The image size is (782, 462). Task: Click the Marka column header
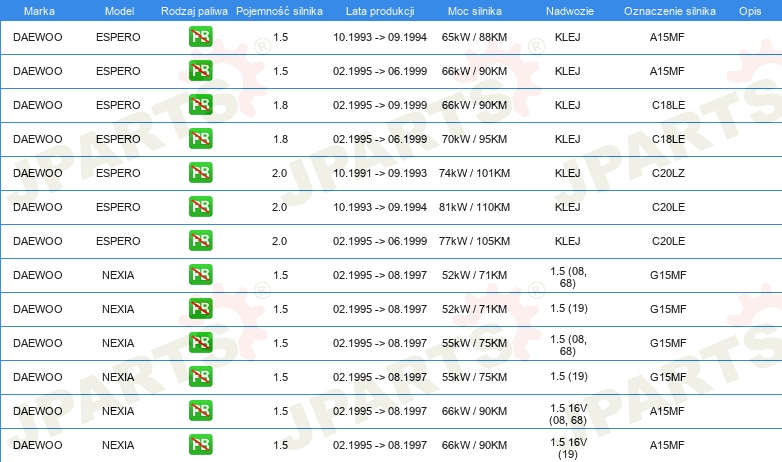coord(39,11)
